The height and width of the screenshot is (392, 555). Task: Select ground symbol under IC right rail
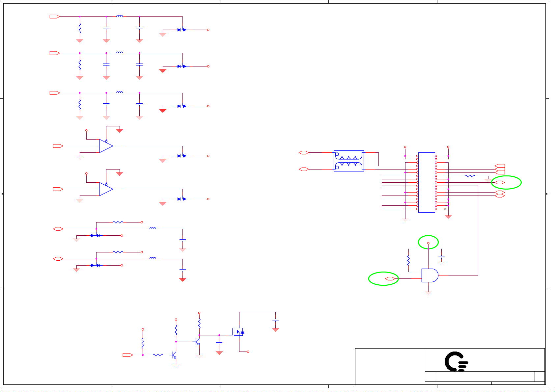coord(448,217)
